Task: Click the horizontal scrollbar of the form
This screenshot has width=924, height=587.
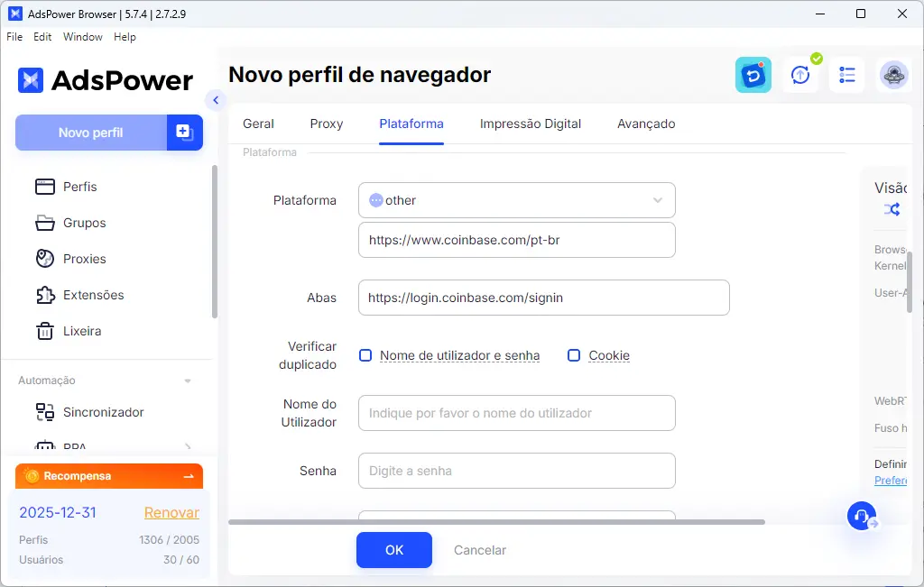Action: click(x=497, y=522)
